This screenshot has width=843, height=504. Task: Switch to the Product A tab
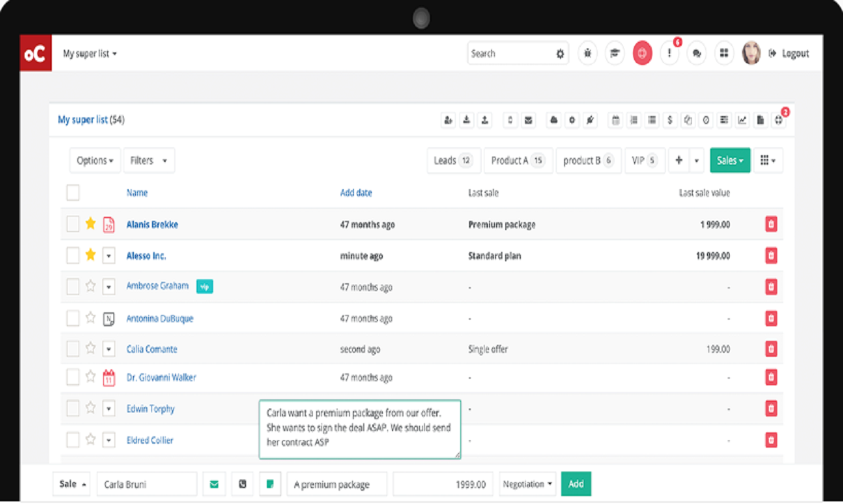(x=518, y=160)
